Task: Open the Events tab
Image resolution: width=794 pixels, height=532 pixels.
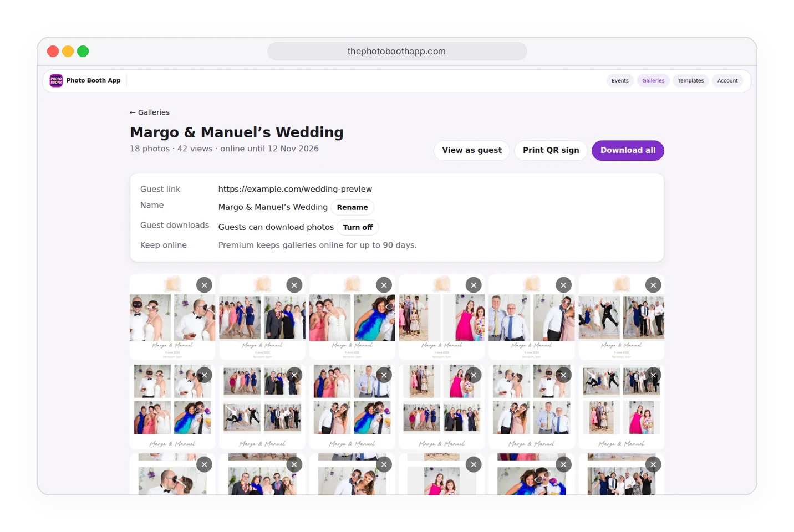Action: [620, 81]
